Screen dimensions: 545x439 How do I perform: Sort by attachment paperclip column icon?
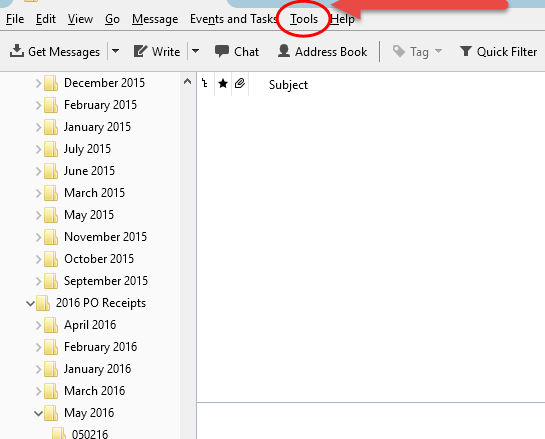240,83
